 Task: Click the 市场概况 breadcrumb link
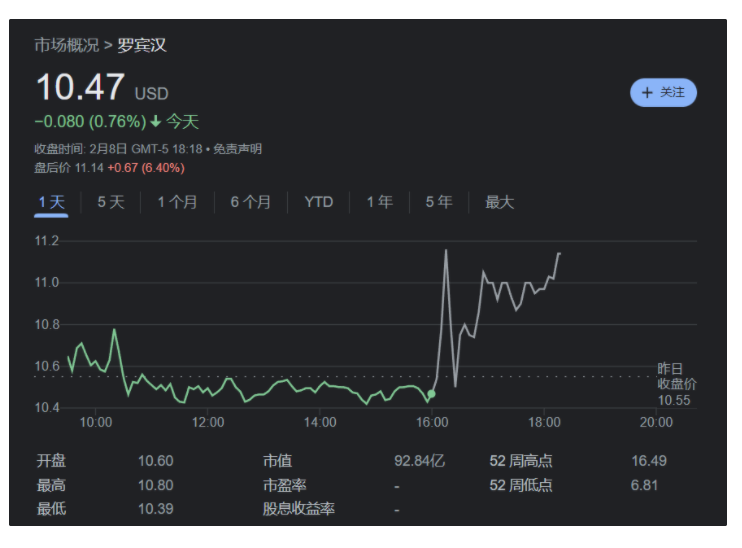66,45
